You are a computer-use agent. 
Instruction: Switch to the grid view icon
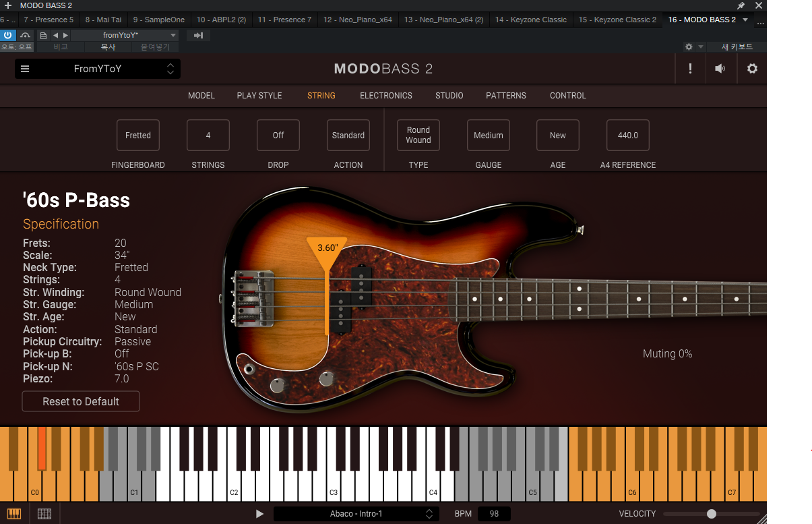click(44, 514)
